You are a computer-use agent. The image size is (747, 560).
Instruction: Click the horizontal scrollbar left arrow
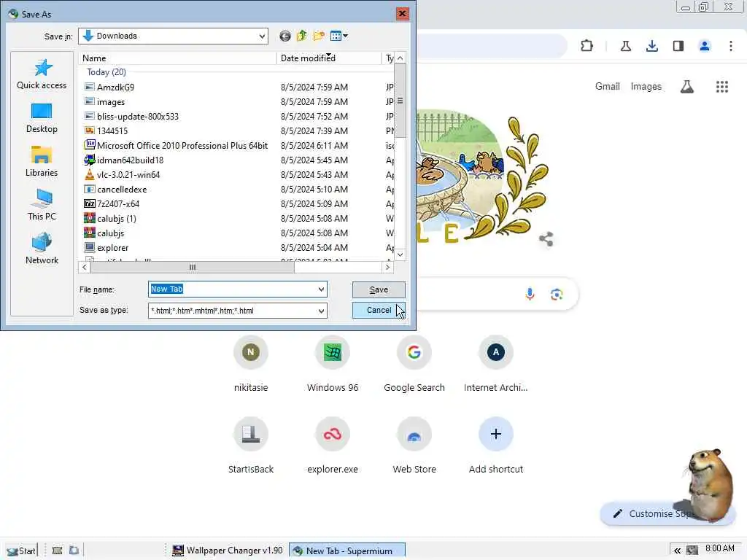click(85, 267)
